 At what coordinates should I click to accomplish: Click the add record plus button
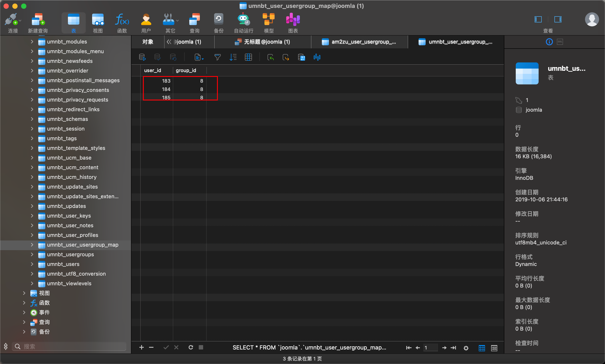pyautogui.click(x=142, y=347)
